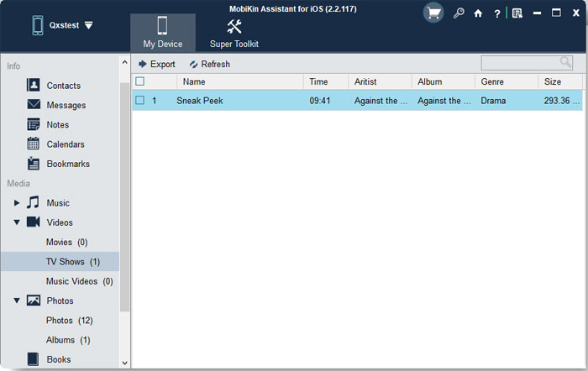This screenshot has width=588, height=371.
Task: Select the Calendars icon
Action: tap(34, 144)
